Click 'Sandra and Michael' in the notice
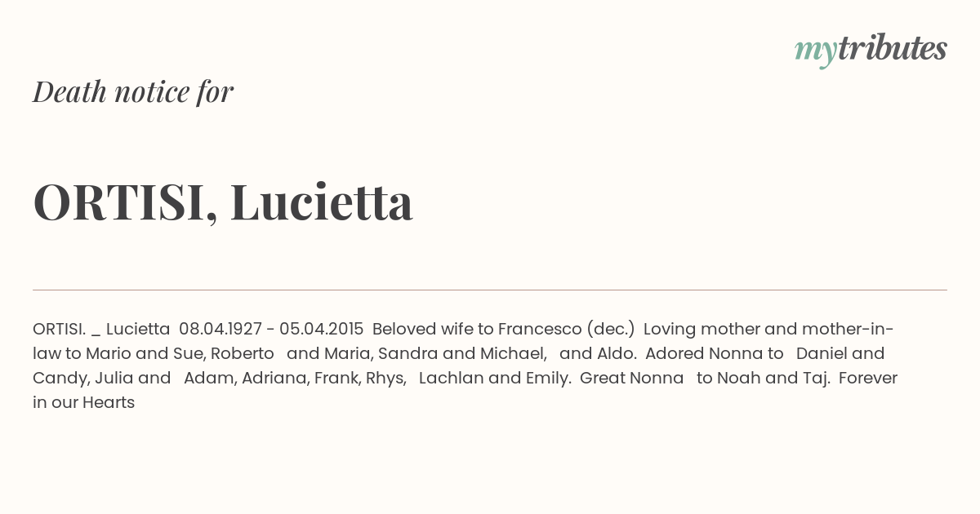The width and height of the screenshot is (980, 514). pos(461,353)
